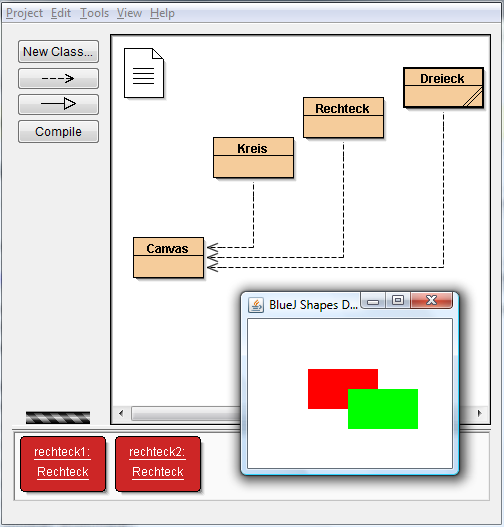Select the rechteck1 object on bench
This screenshot has width=504, height=527.
[63, 464]
